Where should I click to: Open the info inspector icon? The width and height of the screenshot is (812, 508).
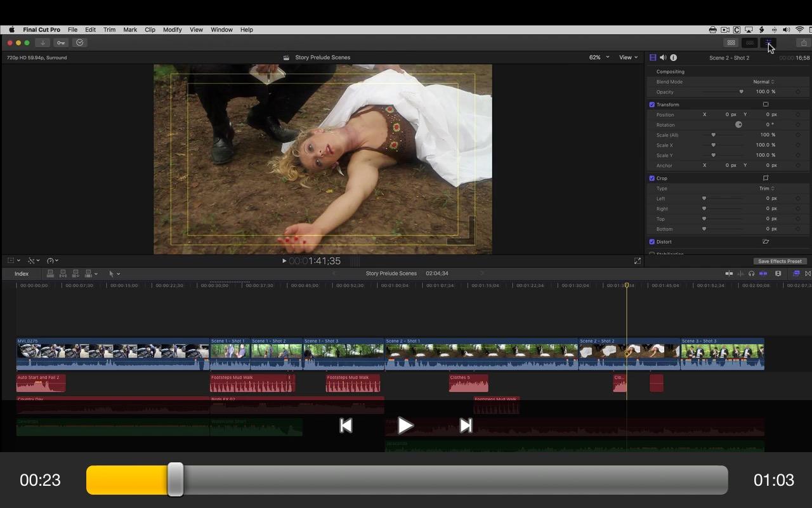coord(673,58)
